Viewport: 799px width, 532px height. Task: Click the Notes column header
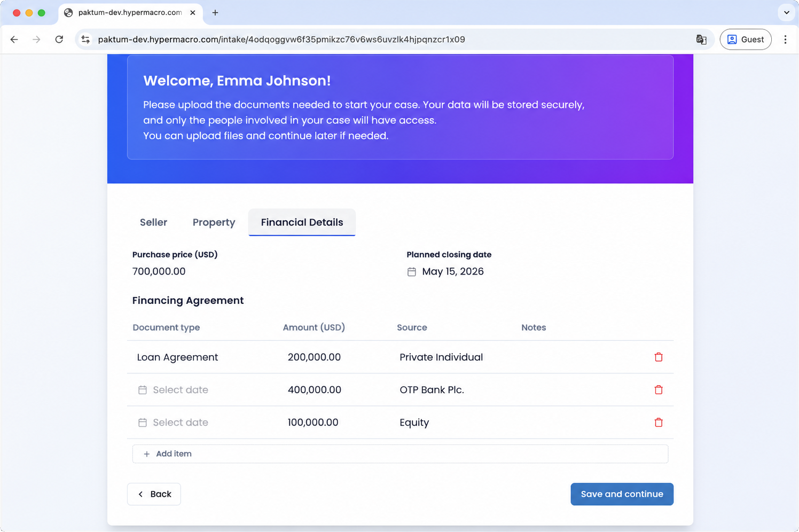pos(534,327)
